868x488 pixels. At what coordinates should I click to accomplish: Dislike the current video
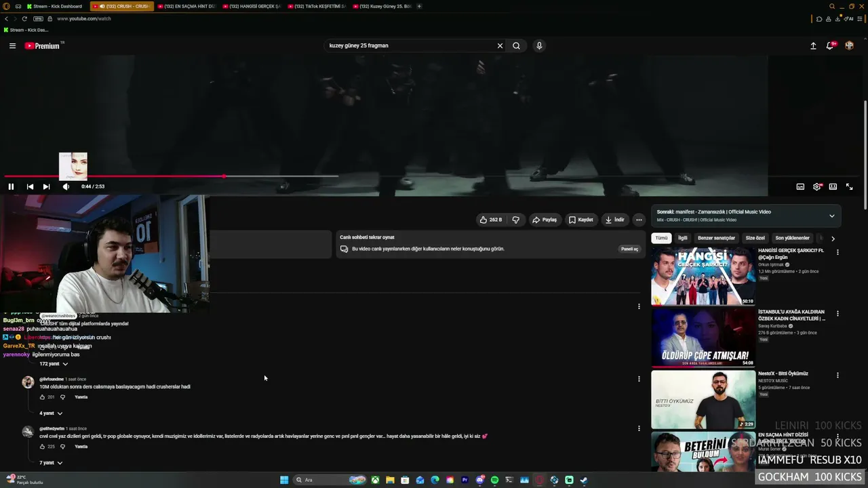(x=516, y=220)
